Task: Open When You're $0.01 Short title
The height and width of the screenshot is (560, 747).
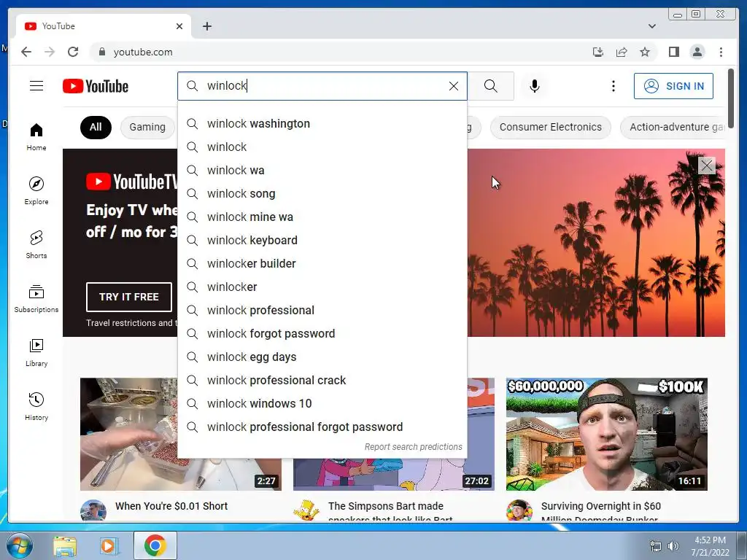Action: pyautogui.click(x=171, y=506)
